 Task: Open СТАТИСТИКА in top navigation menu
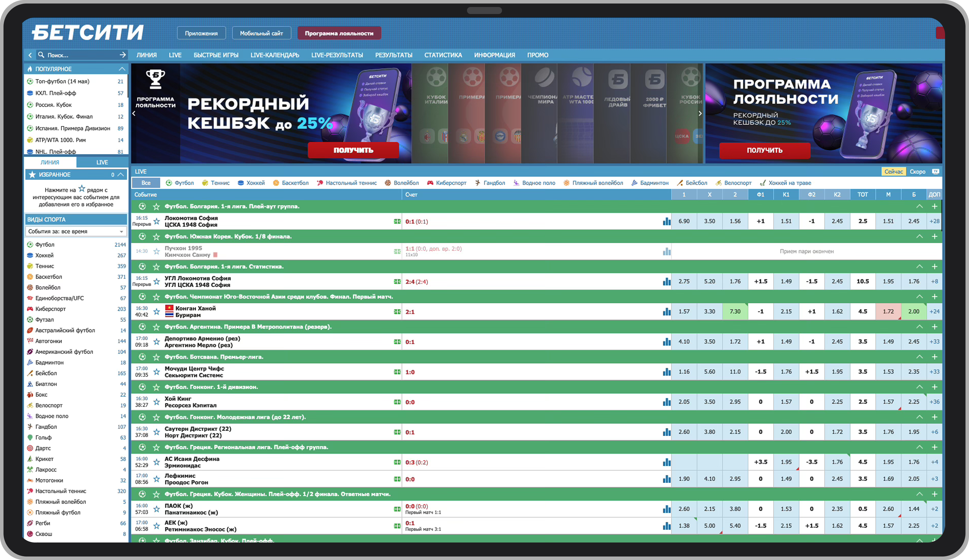pos(443,55)
